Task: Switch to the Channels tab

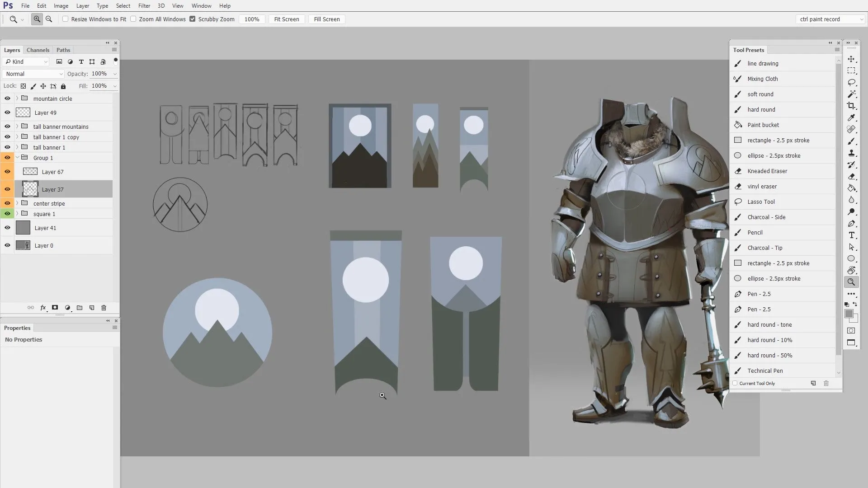Action: tap(38, 50)
